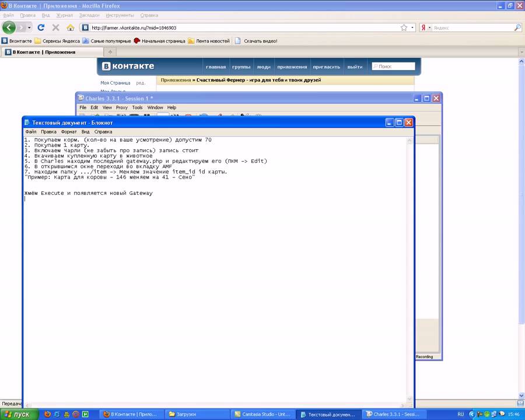This screenshot has width=525, height=420.
Task: Click пригласить in VK header
Action: [327, 66]
